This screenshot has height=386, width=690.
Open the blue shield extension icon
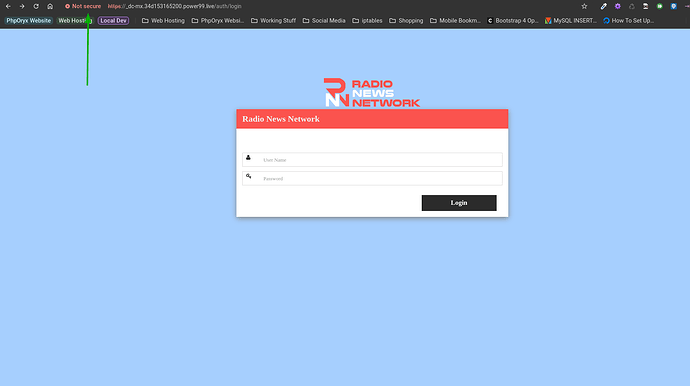click(x=674, y=6)
